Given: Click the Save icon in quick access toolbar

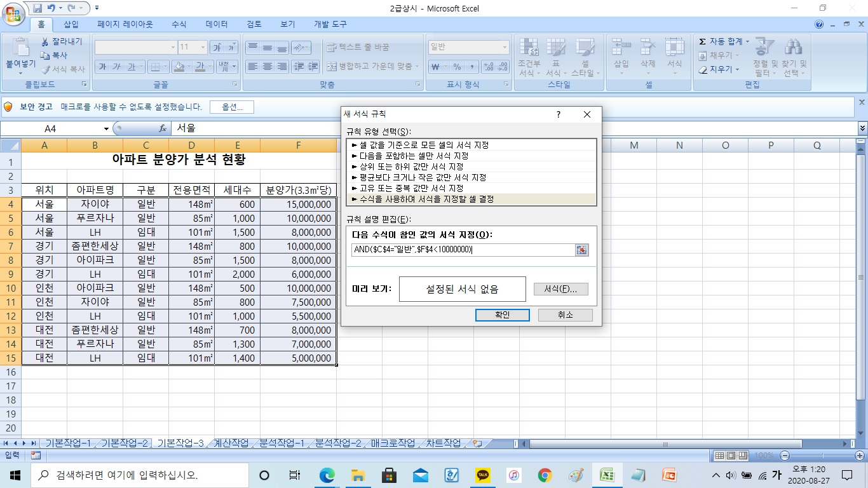Looking at the screenshot, I should point(37,8).
